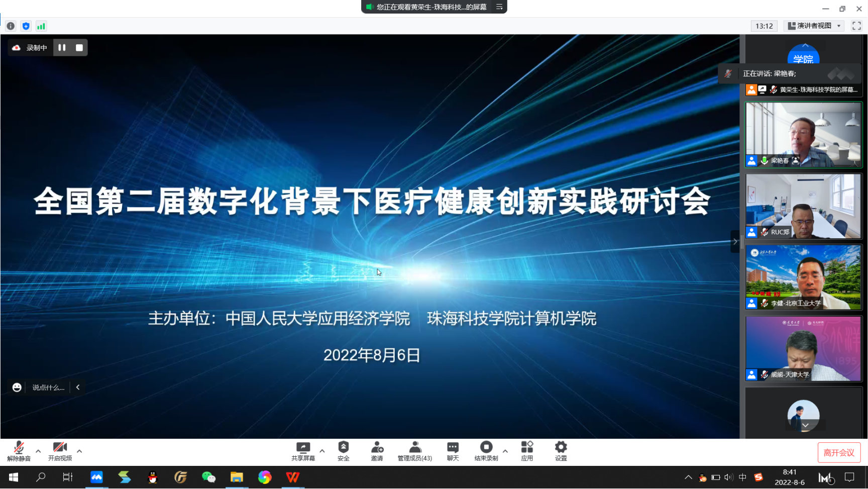Click the 说点什么 comment input box
The image size is (868, 489).
pyautogui.click(x=48, y=387)
